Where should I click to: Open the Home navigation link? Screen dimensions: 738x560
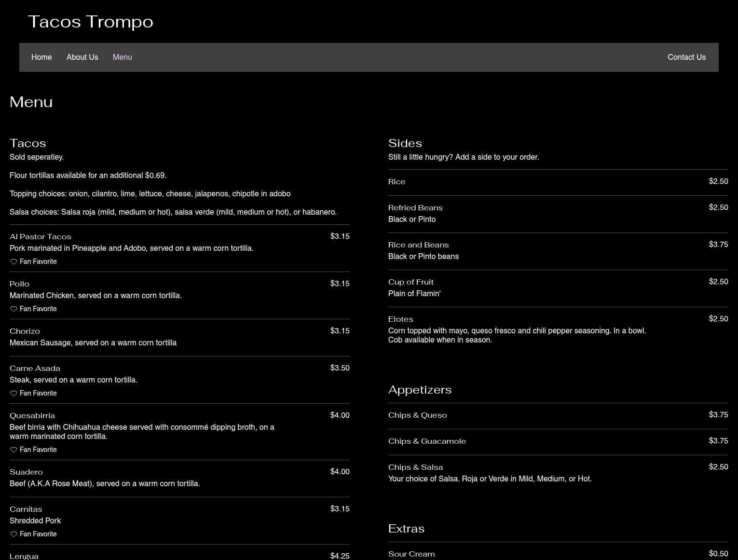click(41, 57)
